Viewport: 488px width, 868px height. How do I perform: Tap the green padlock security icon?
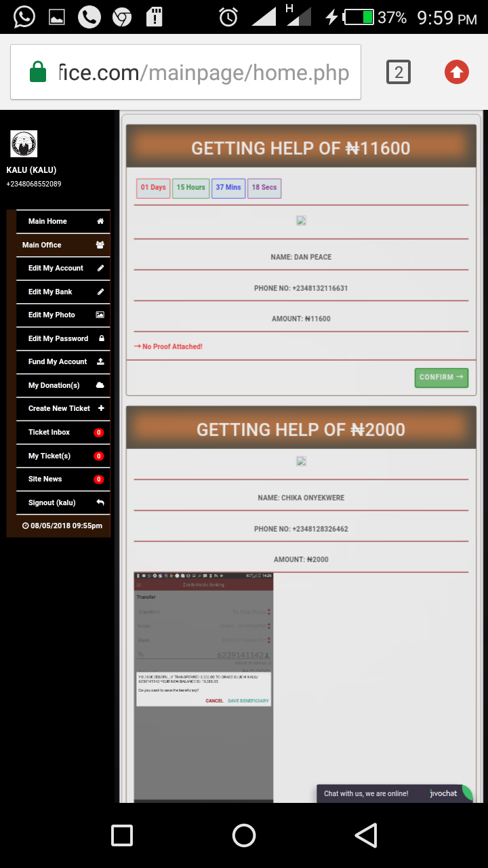(38, 72)
